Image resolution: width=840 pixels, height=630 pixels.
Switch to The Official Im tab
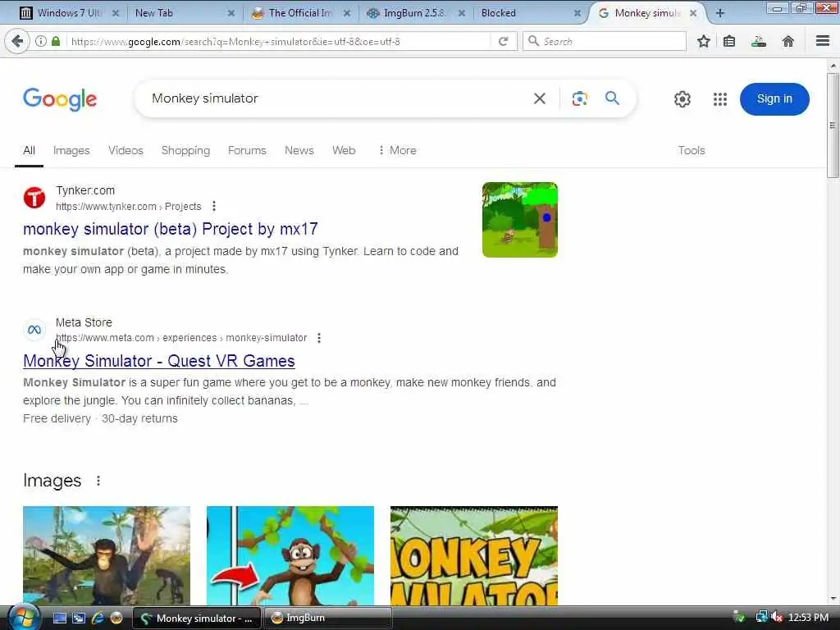tap(301, 13)
